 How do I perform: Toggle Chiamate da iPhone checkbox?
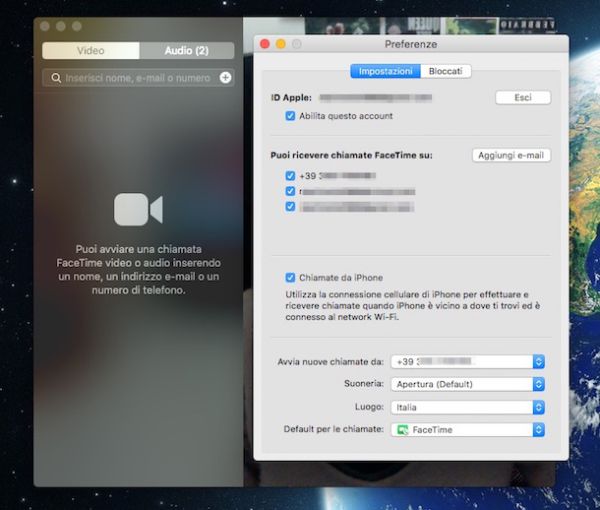290,277
